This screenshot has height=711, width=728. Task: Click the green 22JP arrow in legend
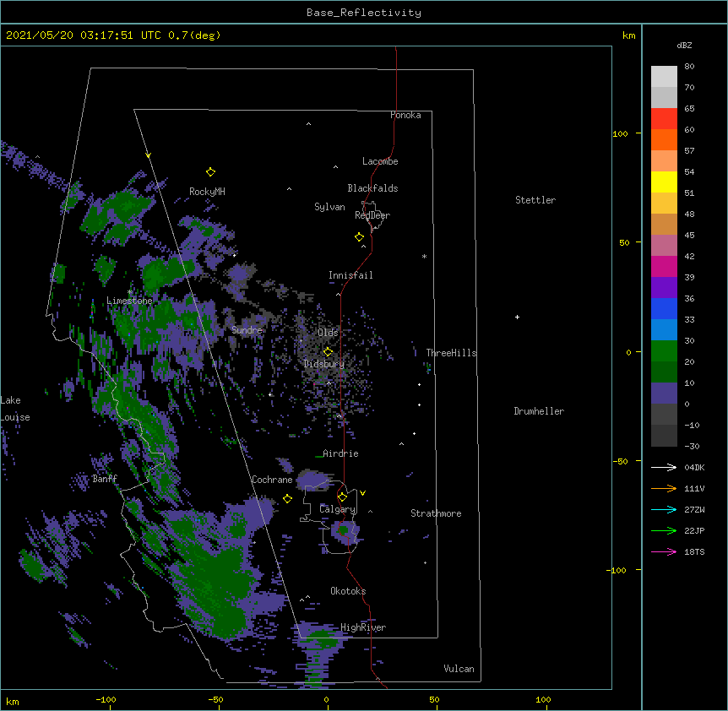pyautogui.click(x=664, y=530)
